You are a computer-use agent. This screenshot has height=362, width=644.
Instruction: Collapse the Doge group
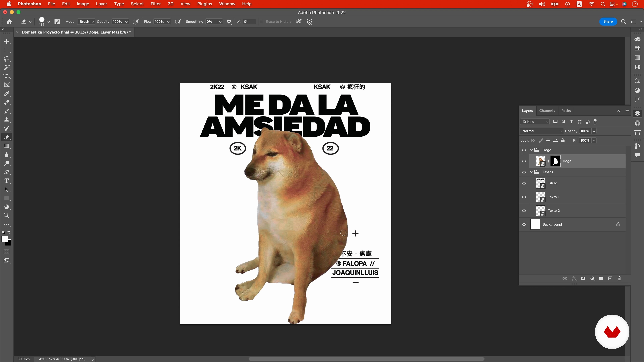531,150
